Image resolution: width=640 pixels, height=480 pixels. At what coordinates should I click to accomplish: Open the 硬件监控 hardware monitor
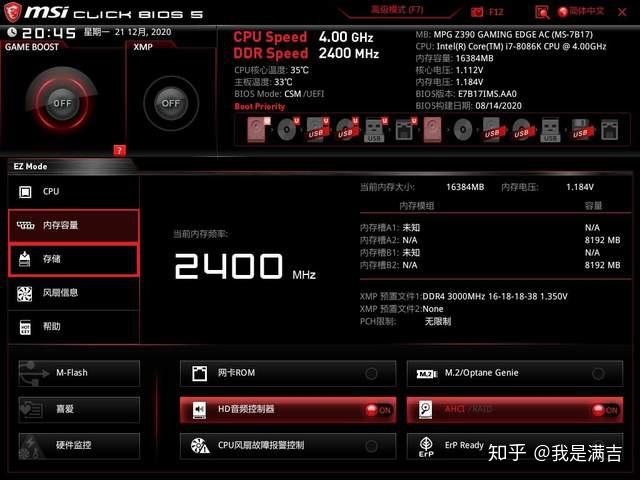tap(79, 446)
